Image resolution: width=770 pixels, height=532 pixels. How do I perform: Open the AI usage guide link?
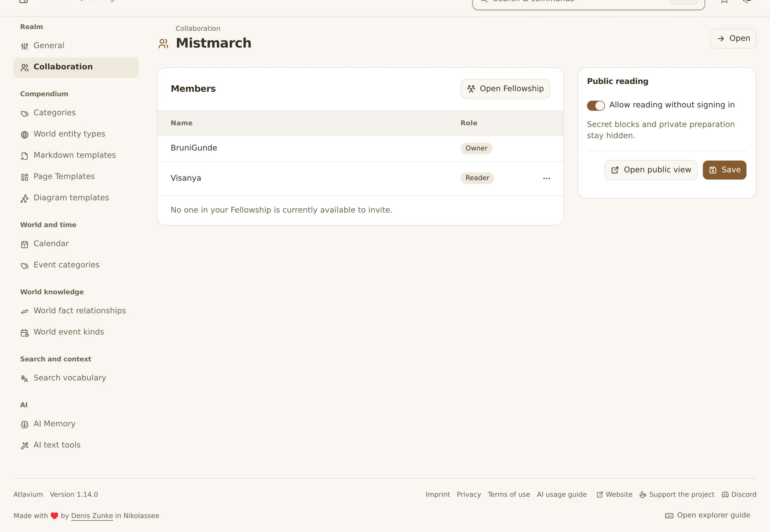[x=562, y=494]
